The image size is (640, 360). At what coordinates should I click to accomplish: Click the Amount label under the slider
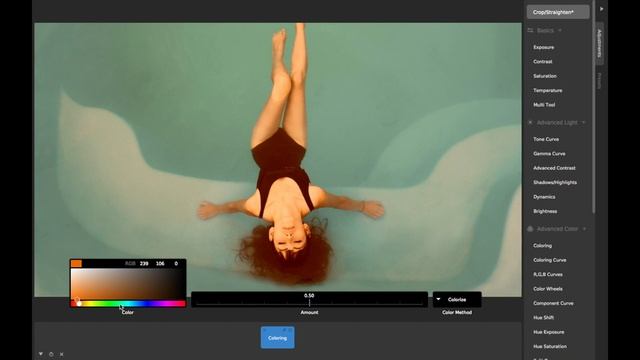(309, 312)
